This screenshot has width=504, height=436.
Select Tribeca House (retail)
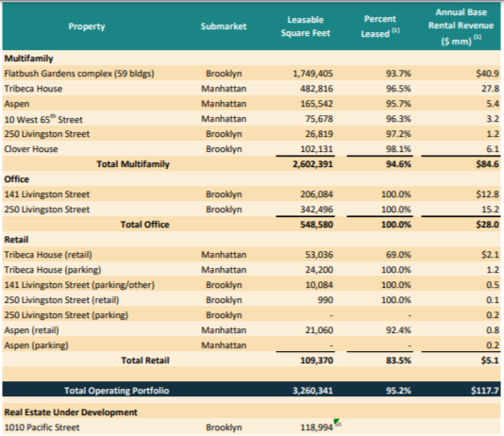click(x=48, y=255)
